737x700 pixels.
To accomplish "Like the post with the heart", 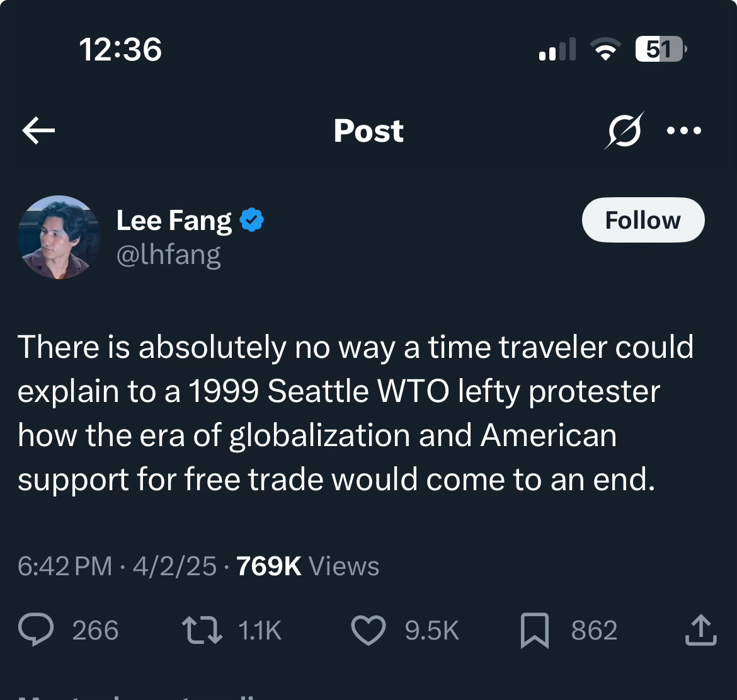I will (x=368, y=631).
